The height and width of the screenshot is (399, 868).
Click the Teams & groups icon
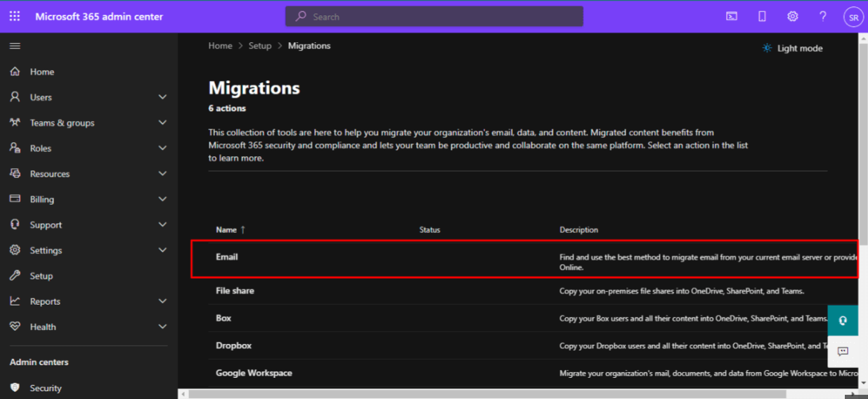tap(15, 122)
